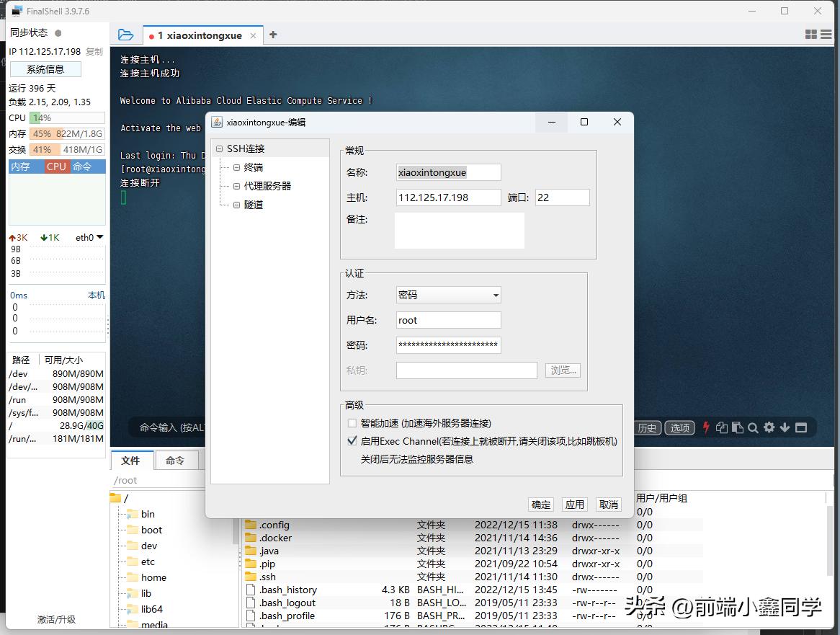The width and height of the screenshot is (840, 635).
Task: Select the copy icon on the toolbar
Action: coord(723,427)
